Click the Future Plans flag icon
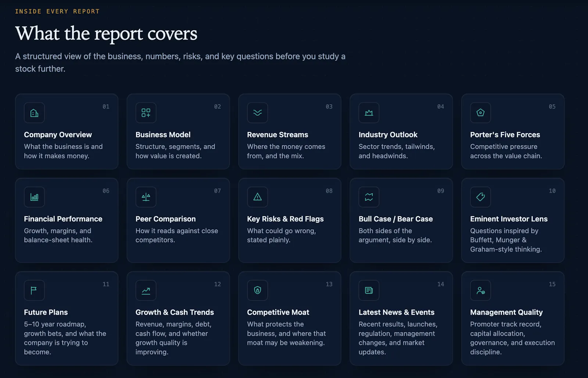The height and width of the screenshot is (378, 588). pyautogui.click(x=34, y=290)
